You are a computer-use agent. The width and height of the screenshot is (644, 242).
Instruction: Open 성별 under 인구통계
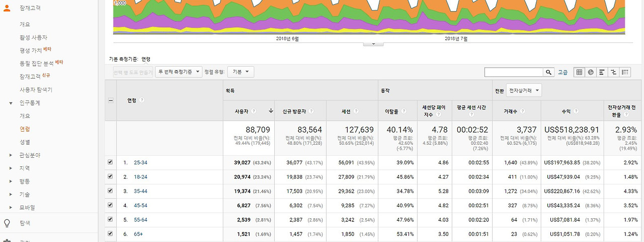pos(25,142)
